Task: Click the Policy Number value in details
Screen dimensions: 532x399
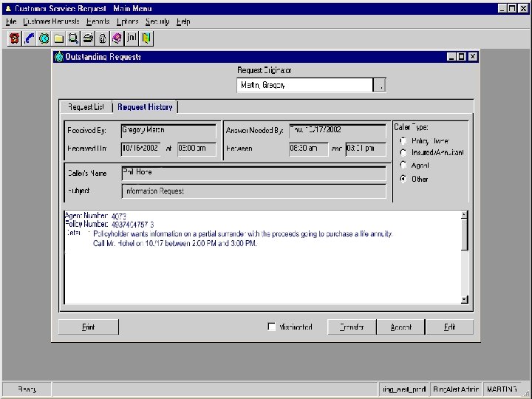Action: pyautogui.click(x=133, y=225)
